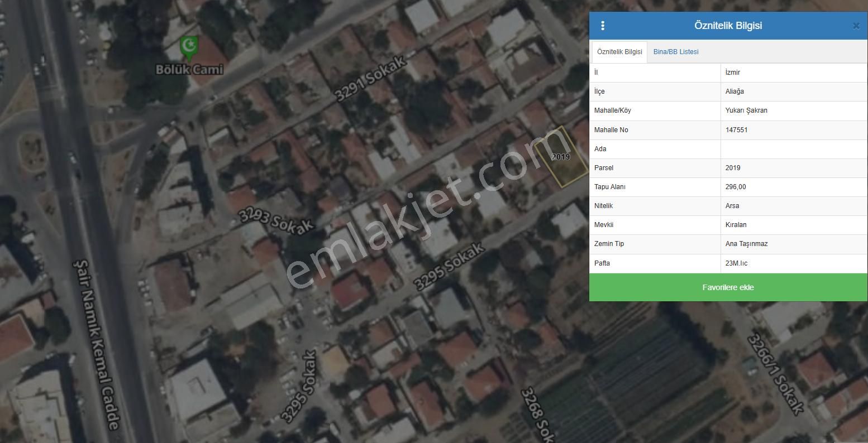
Task: Click the Mahalle No value 147551
Action: 736,130
